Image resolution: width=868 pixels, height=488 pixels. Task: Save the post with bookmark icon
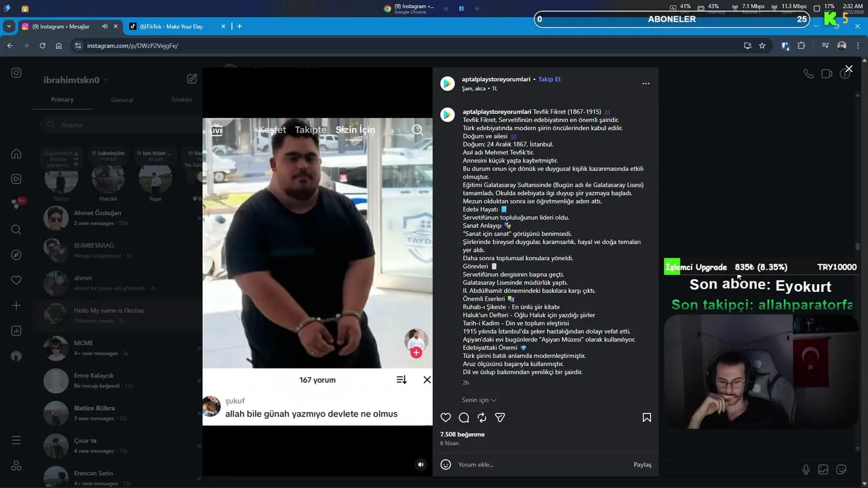647,418
